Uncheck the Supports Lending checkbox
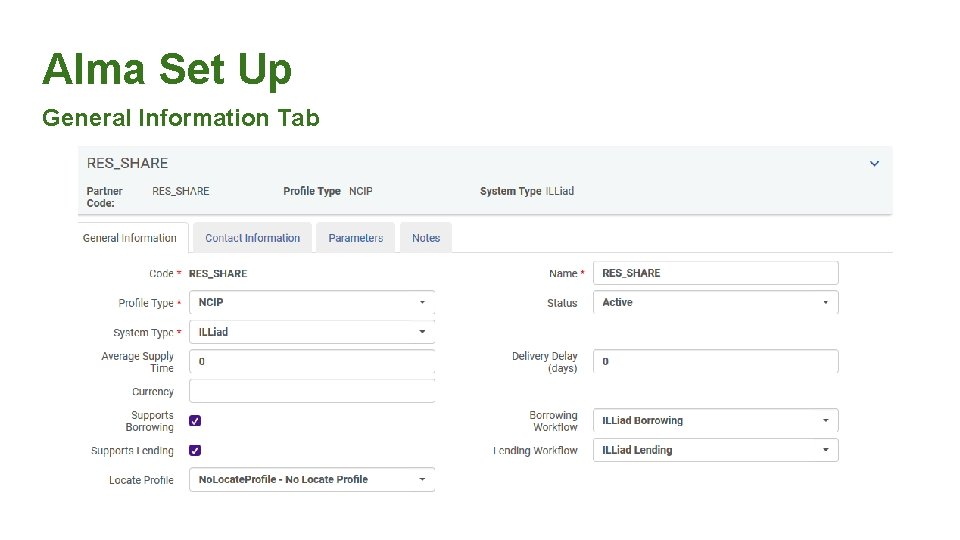960x540 pixels. (x=195, y=451)
